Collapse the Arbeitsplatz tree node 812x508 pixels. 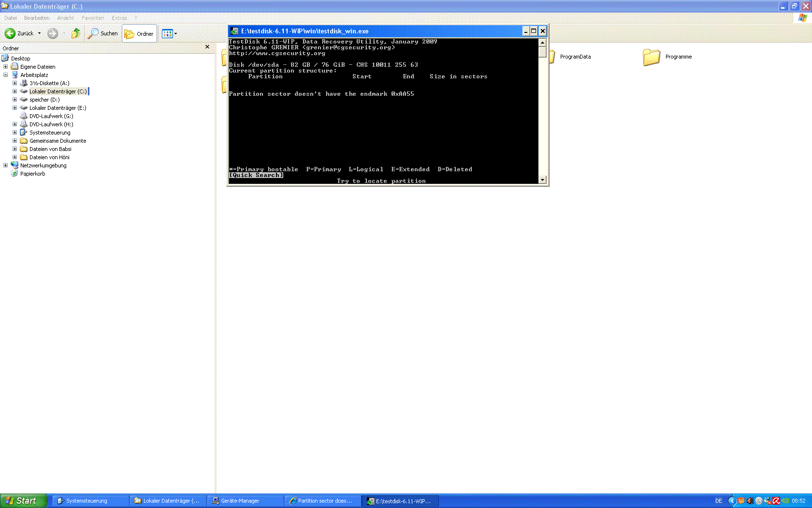pyautogui.click(x=5, y=75)
